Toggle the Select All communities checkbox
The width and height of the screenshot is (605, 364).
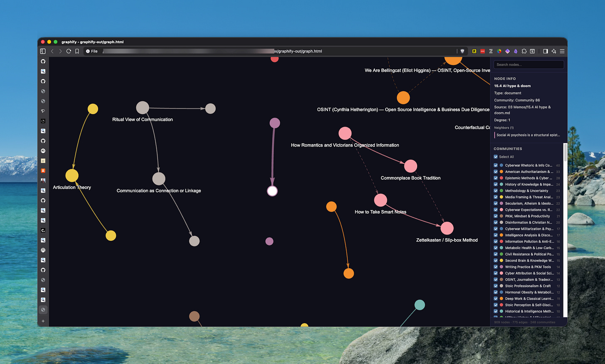tap(496, 156)
